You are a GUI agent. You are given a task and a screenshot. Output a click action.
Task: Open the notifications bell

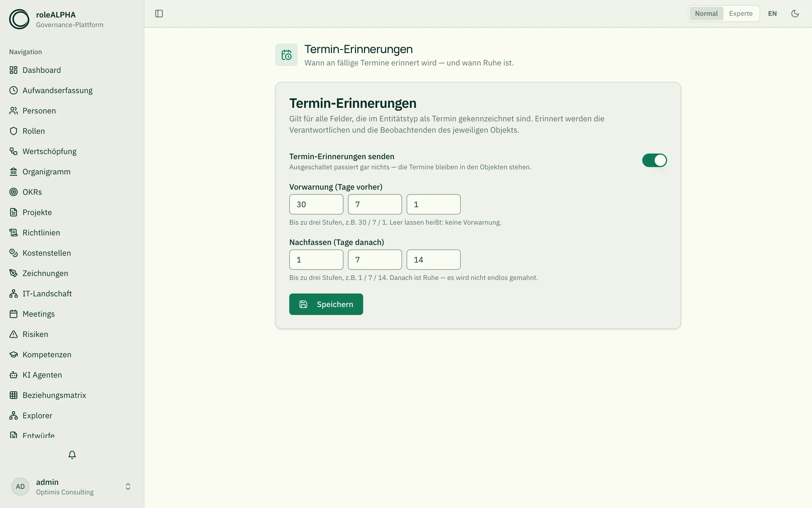pyautogui.click(x=72, y=455)
